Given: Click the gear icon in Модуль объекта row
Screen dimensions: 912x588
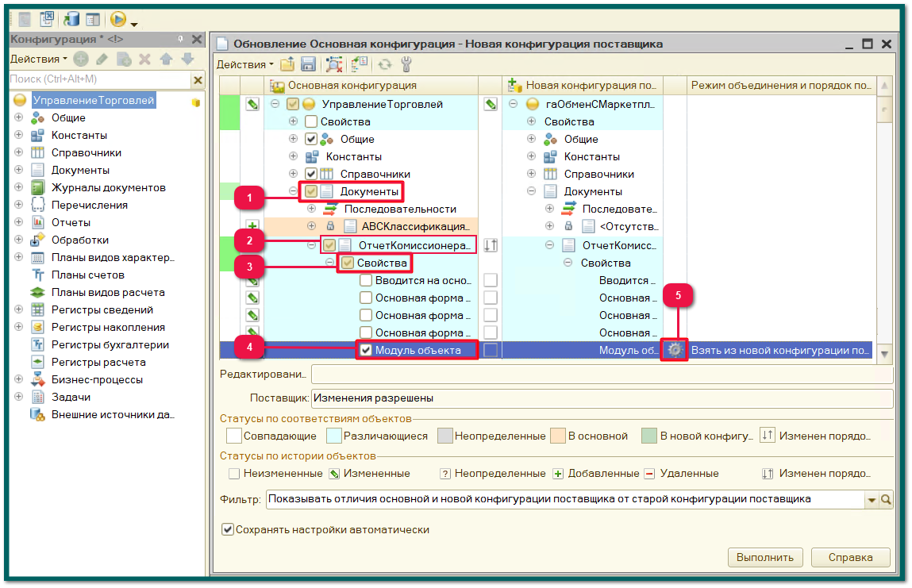Looking at the screenshot, I should (675, 350).
